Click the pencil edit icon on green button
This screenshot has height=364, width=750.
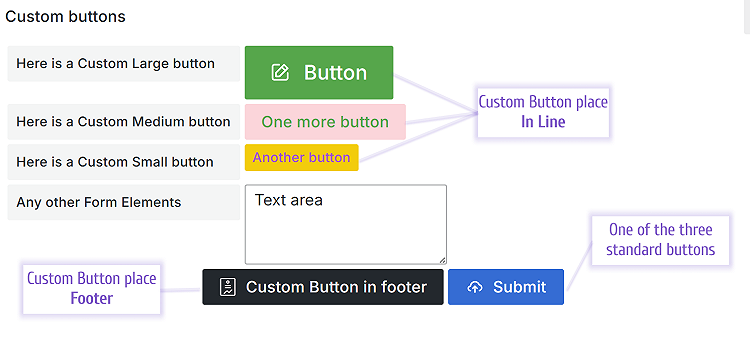[x=280, y=73]
